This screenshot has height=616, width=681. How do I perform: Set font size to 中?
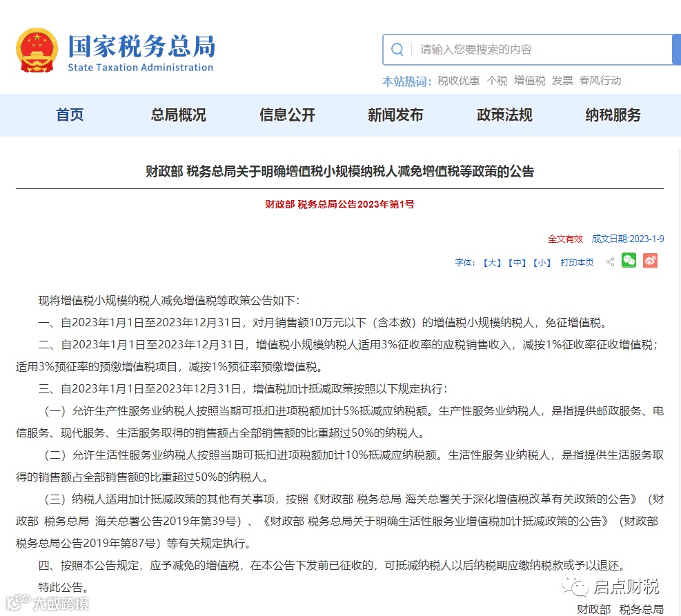point(517,263)
